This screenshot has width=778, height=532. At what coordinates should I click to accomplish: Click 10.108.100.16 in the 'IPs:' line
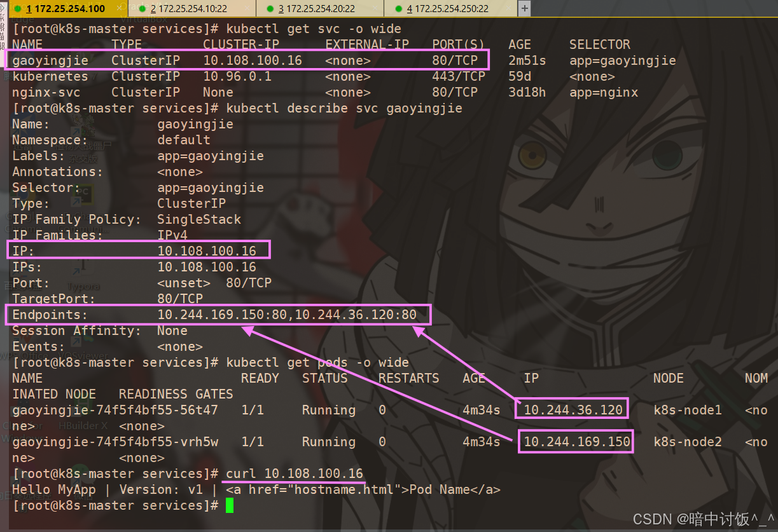click(x=207, y=267)
